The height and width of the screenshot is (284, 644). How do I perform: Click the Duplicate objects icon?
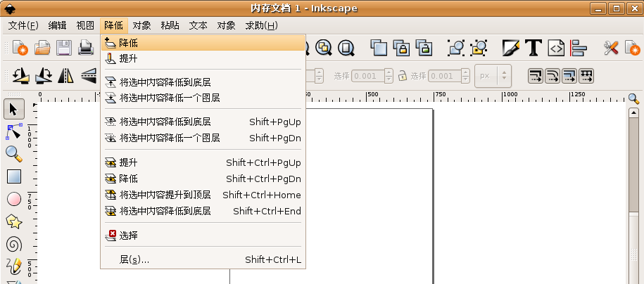pyautogui.click(x=379, y=48)
